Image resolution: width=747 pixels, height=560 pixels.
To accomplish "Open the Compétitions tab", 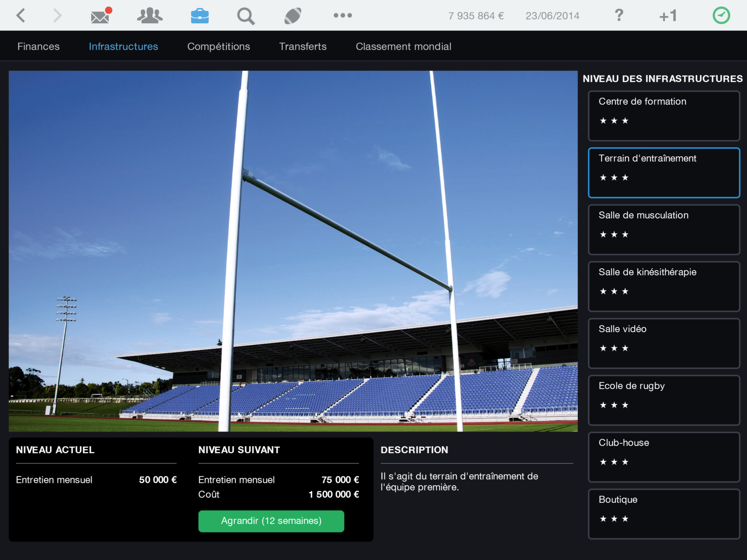I will point(218,46).
